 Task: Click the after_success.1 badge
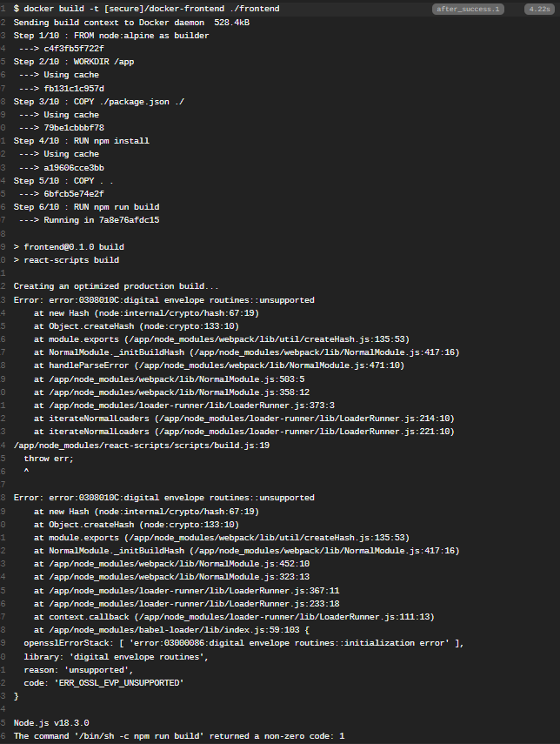coord(470,9)
